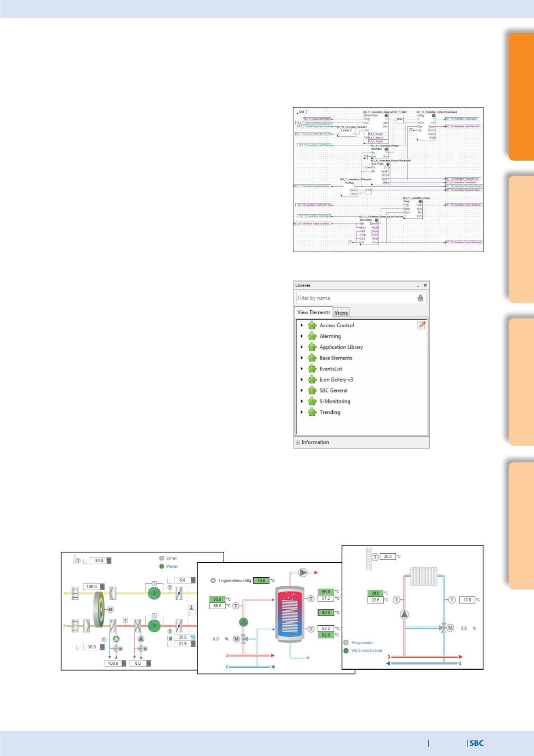The width and height of the screenshot is (534, 756).
Task: Select the Uwp pump function block
Action: coord(413,209)
